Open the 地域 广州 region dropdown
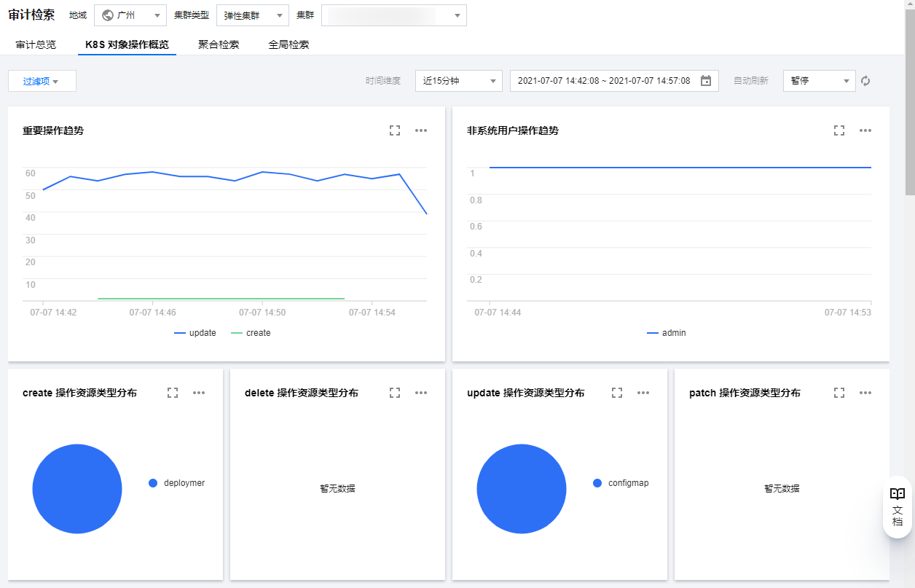 coord(130,15)
